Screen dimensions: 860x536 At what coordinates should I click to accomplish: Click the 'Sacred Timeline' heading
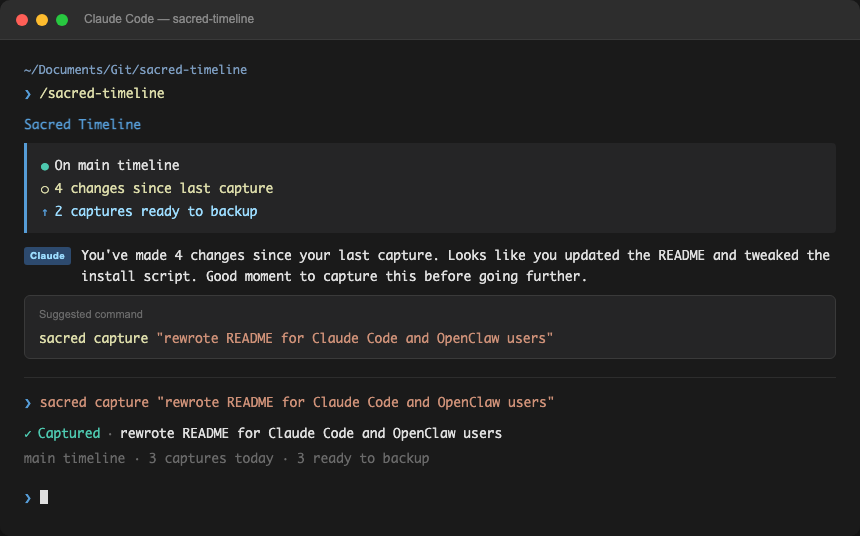pos(82,125)
